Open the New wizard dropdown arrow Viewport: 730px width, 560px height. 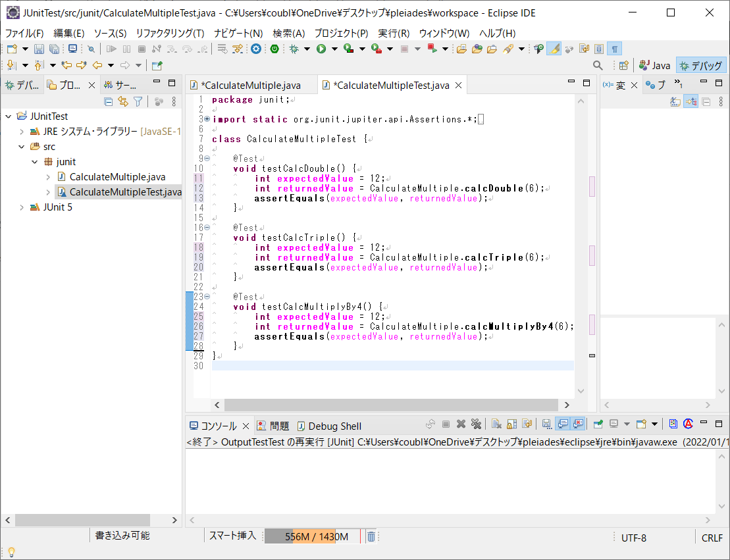(x=25, y=49)
